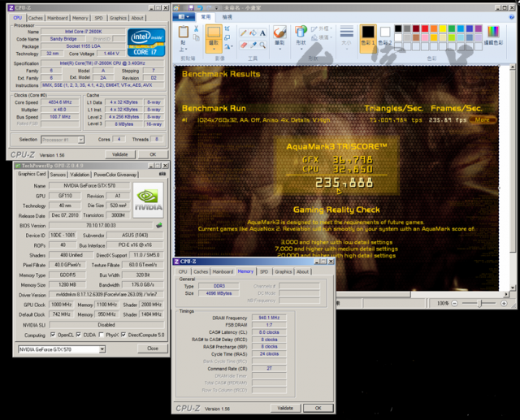This screenshot has height=420, width=520.
Task: Click the Save icon in Paint title bar
Action: (x=191, y=7)
